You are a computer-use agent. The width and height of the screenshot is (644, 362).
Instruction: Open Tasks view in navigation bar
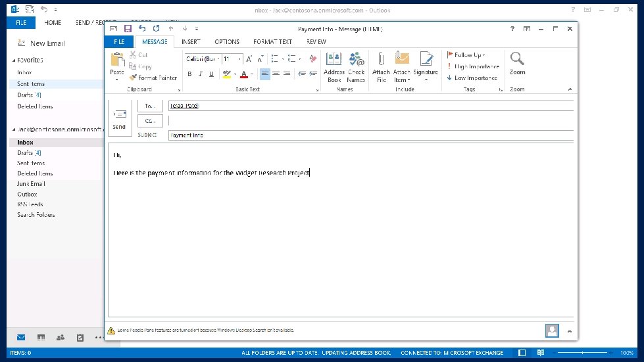tap(80, 338)
